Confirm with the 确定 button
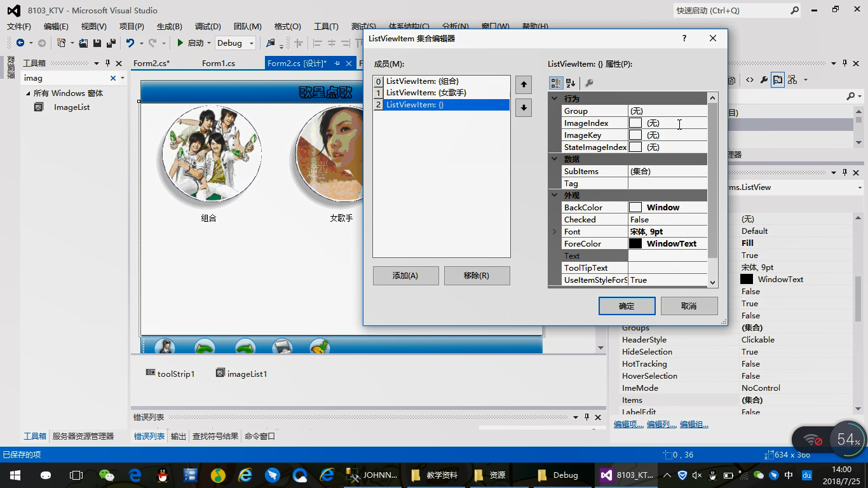This screenshot has height=488, width=868. pos(627,306)
